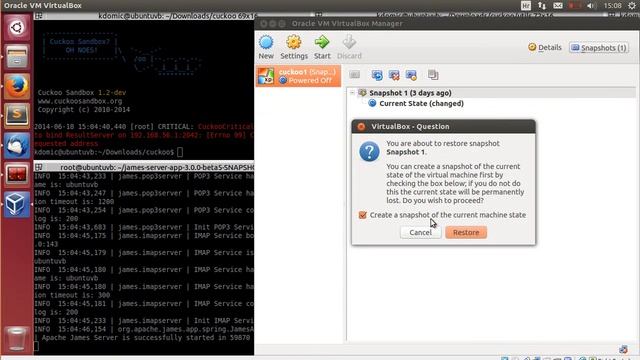This screenshot has width=640, height=360.
Task: Select Snapshot 1 (3 days ago) row
Action: (410, 93)
